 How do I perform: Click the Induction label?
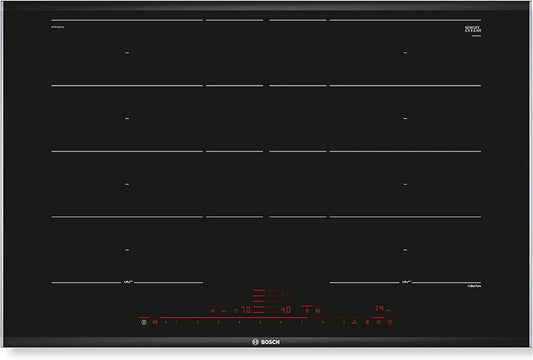click(474, 286)
